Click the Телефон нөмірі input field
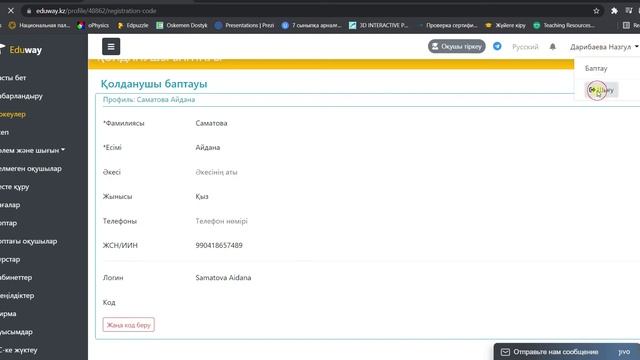 (x=221, y=221)
